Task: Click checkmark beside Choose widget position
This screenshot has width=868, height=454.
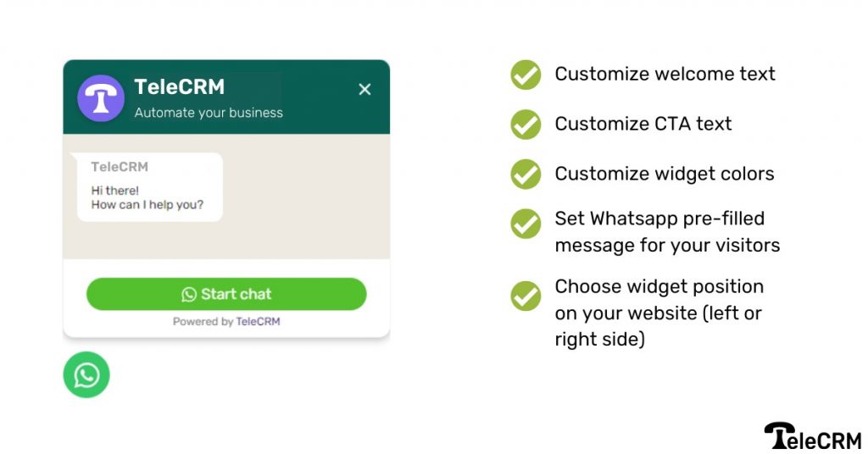Action: tap(526, 296)
